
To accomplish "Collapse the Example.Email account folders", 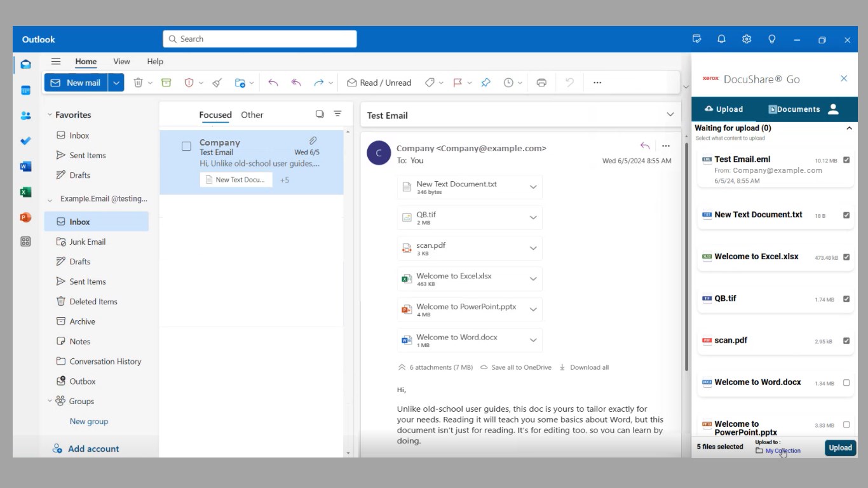I will pos(50,200).
